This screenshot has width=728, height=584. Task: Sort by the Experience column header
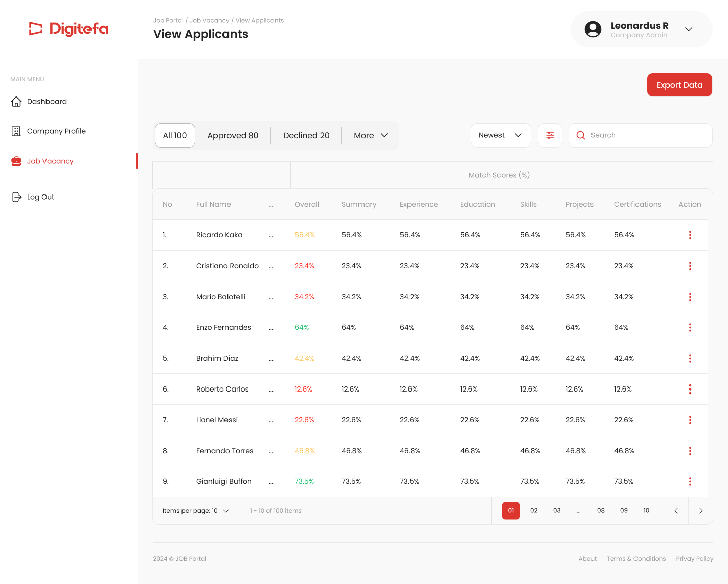coord(419,205)
